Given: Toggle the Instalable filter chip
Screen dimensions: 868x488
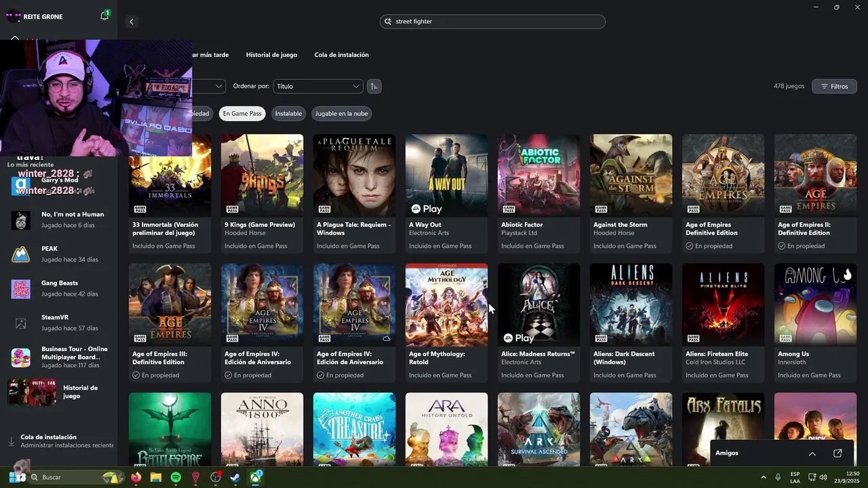Looking at the screenshot, I should [288, 114].
